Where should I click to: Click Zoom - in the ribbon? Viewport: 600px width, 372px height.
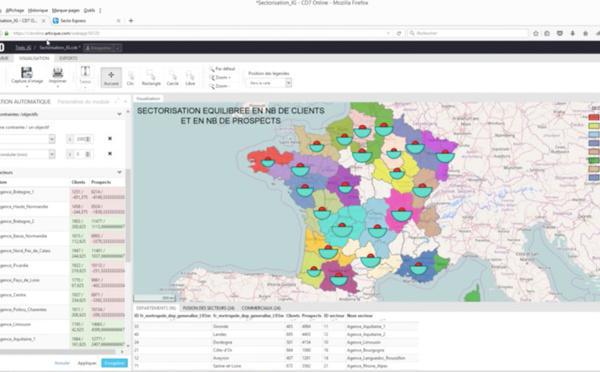[x=220, y=86]
